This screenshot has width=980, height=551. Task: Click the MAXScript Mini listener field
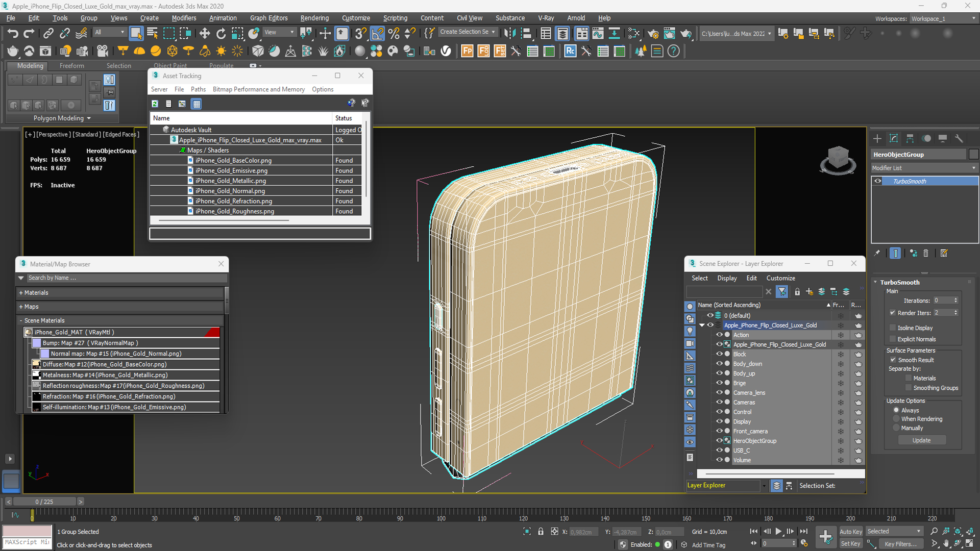(x=28, y=542)
